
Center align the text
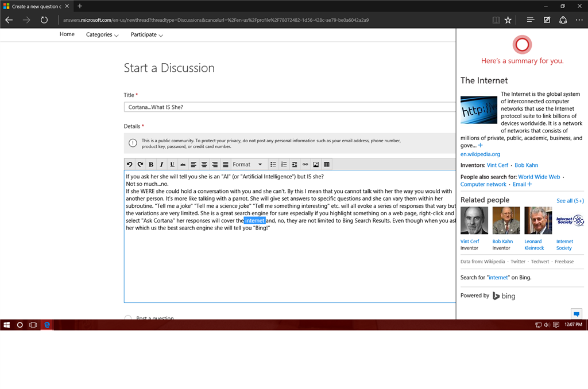[x=204, y=164]
